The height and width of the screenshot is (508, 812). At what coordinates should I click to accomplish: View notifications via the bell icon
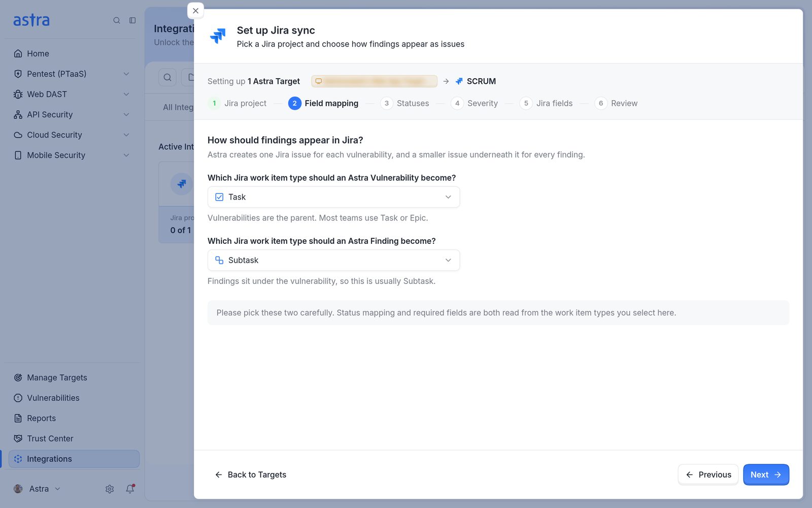[130, 489]
